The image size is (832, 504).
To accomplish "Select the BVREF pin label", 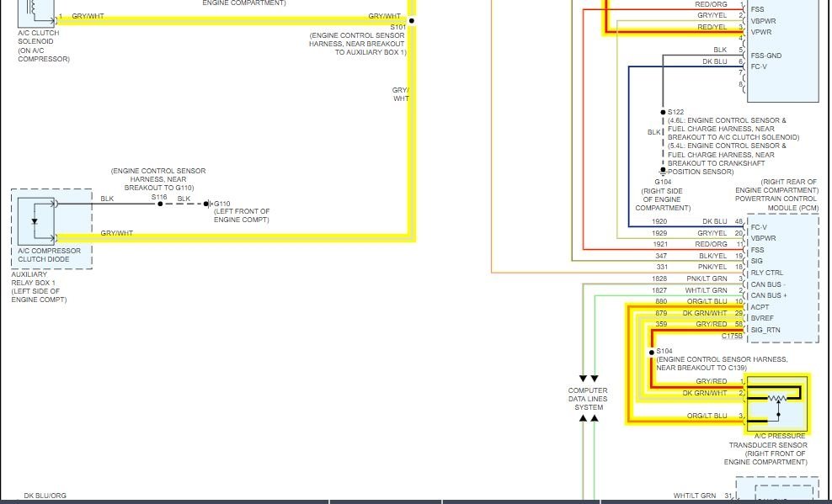I will click(762, 319).
